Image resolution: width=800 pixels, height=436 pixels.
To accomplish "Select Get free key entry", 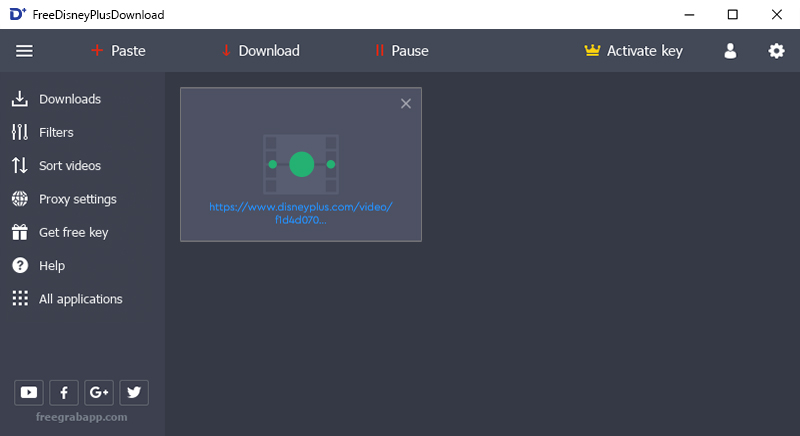I will [73, 233].
